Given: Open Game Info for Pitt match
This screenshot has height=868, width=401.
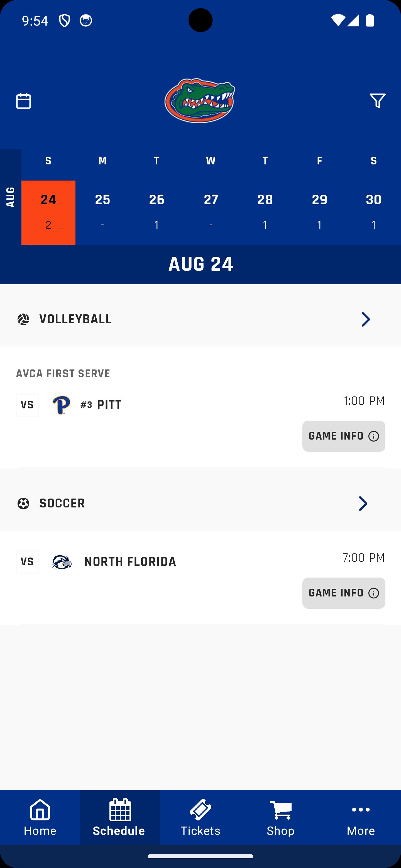Looking at the screenshot, I should click(343, 436).
